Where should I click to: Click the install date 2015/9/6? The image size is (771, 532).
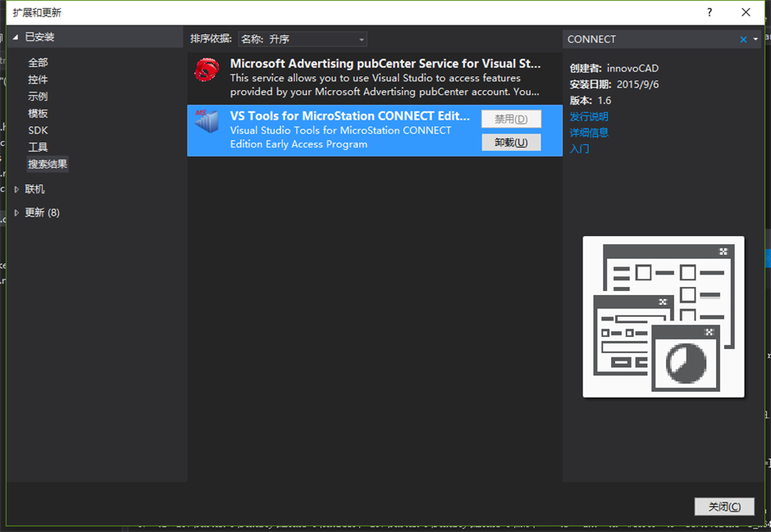click(x=638, y=84)
